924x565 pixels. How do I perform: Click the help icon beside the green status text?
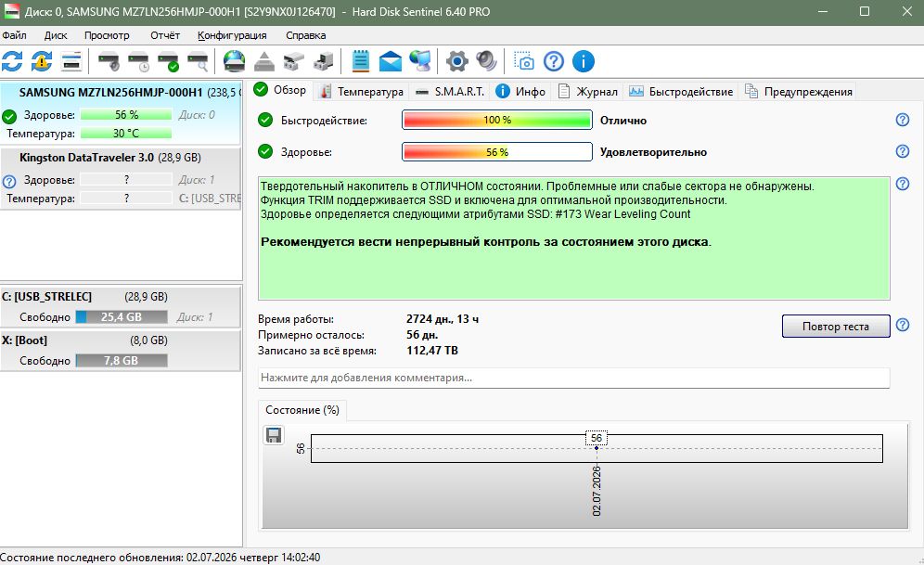[902, 184]
